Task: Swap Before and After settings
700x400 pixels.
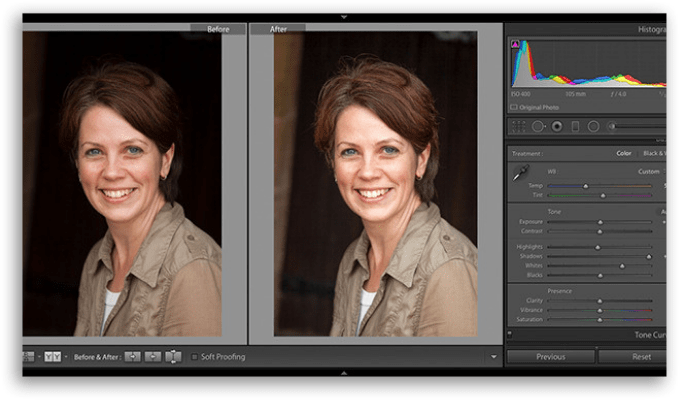Action: pyautogui.click(x=173, y=357)
